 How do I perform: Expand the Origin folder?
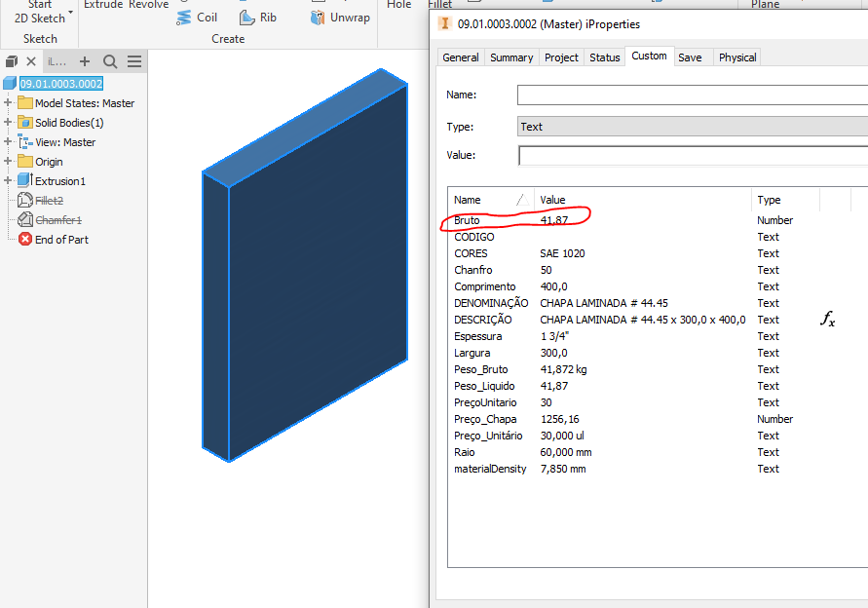(x=8, y=161)
